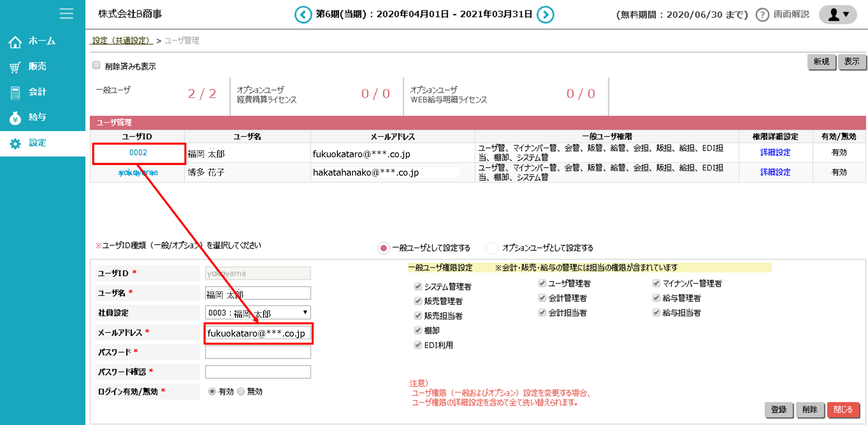Open the 会計 section from the sidebar
Screen dimensions: 868x425
(15, 92)
